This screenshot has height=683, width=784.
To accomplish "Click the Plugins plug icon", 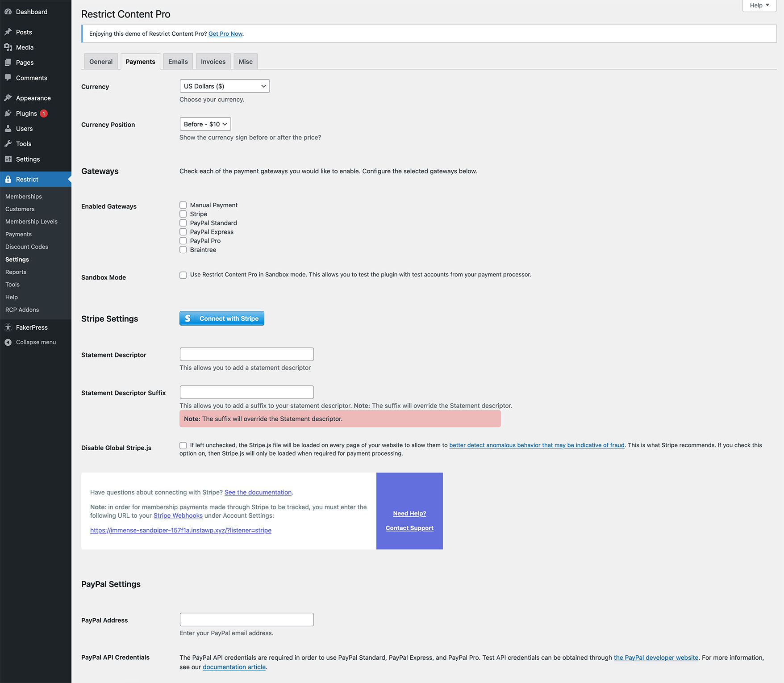I will (x=8, y=113).
